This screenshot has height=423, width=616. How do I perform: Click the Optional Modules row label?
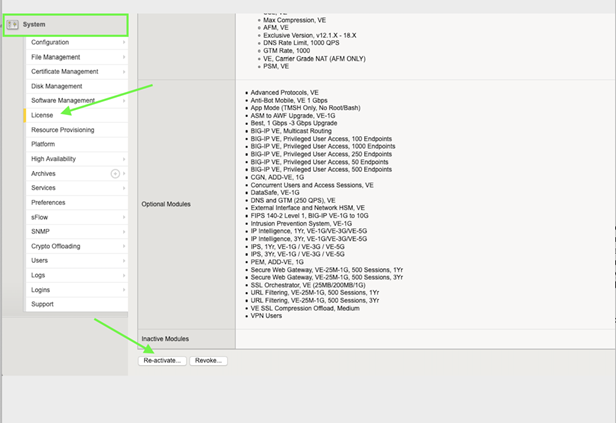(x=166, y=204)
